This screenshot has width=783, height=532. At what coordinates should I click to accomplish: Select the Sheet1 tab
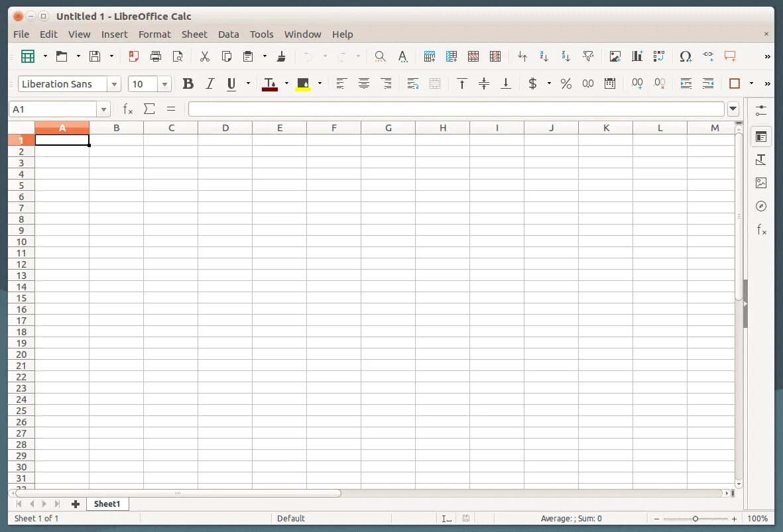point(107,504)
